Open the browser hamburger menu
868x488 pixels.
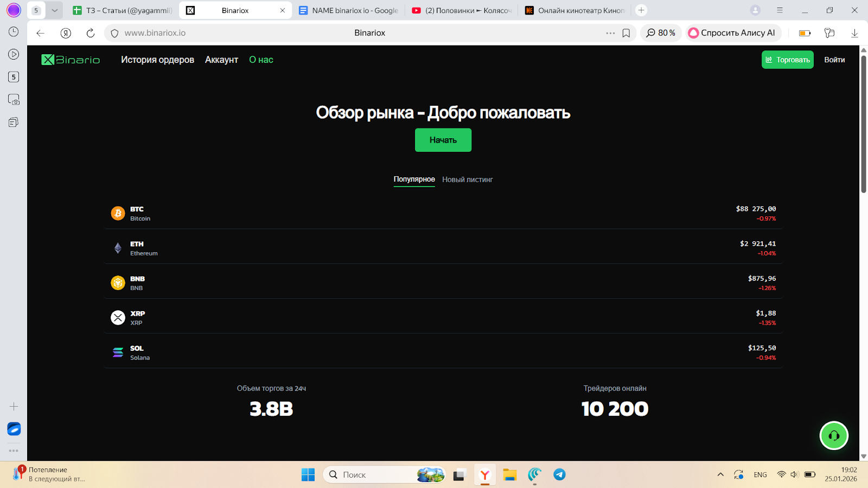coord(780,10)
